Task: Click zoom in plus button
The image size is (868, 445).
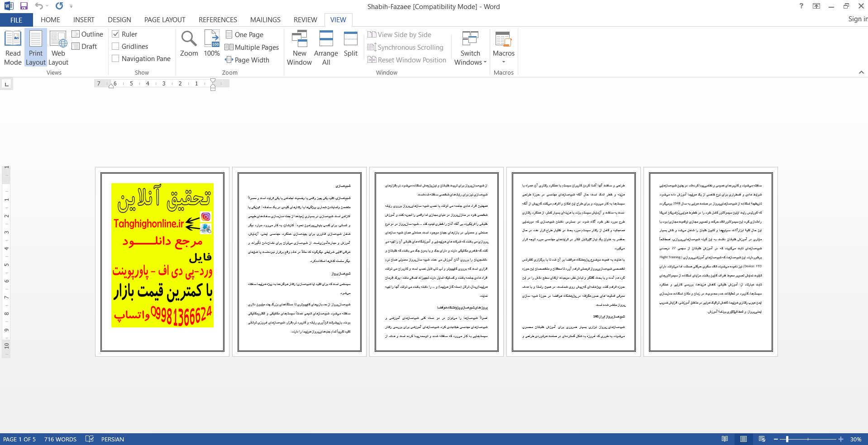Action: (x=841, y=439)
